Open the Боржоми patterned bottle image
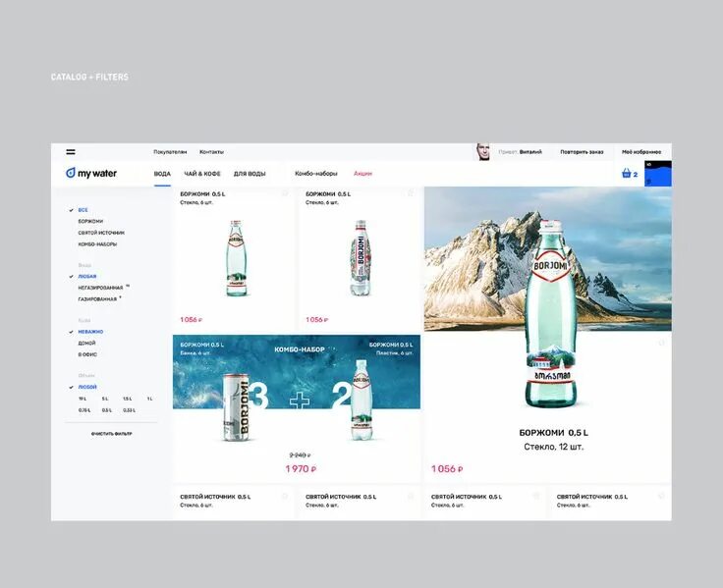Screen dimensions: 723x588 pos(361,258)
